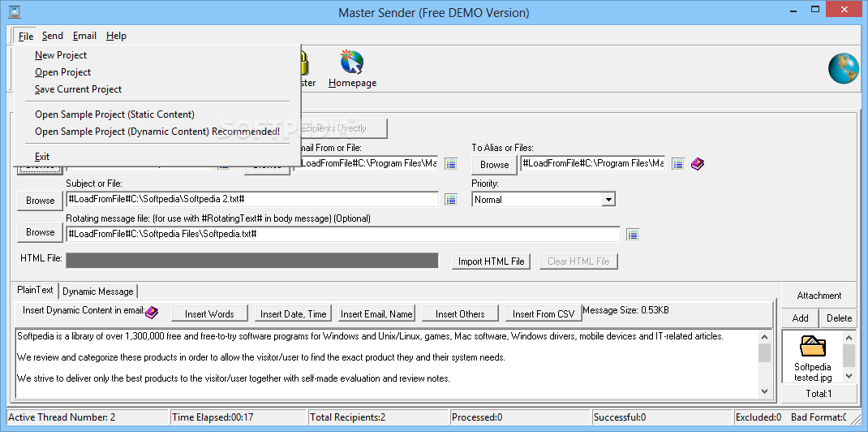The image size is (868, 432).
Task: Click attachment list scrollbar up arrow
Action: coord(849,337)
